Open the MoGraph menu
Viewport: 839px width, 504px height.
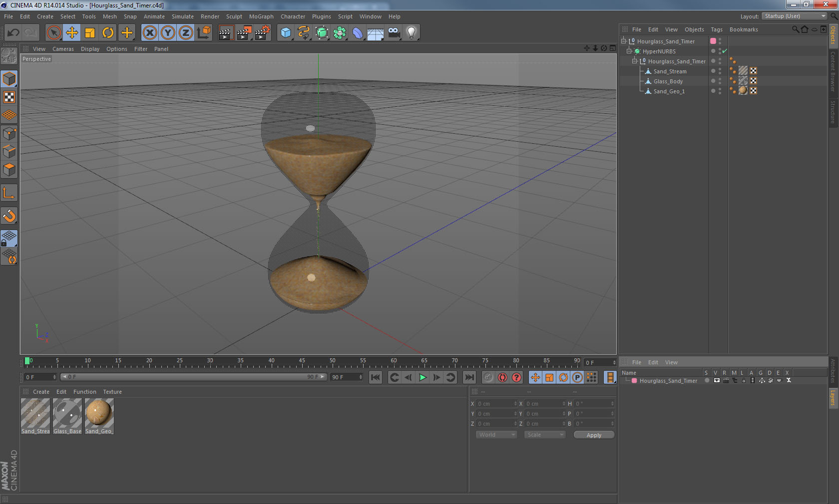pyautogui.click(x=261, y=16)
